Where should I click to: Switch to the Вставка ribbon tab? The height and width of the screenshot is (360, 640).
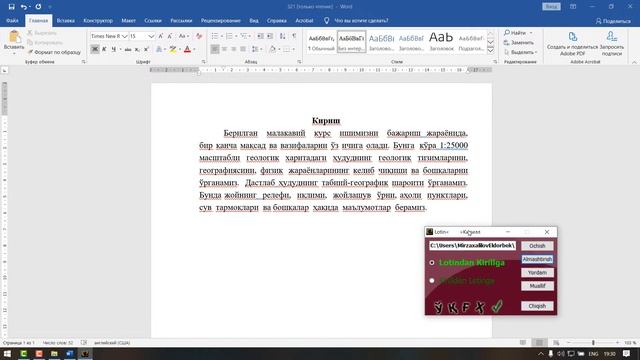pos(65,20)
